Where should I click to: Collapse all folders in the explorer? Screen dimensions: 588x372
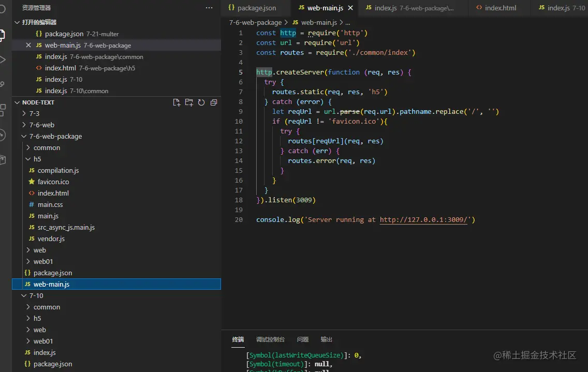(214, 102)
